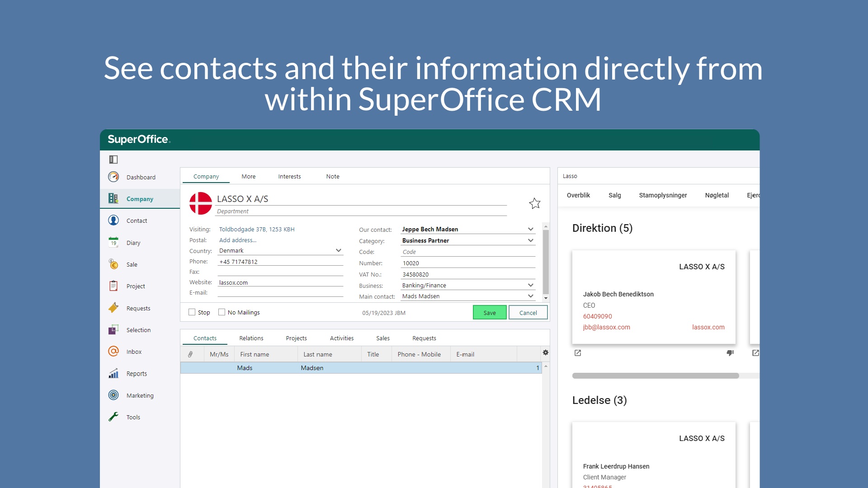Open the Category Business Partner dropdown
868x488 pixels.
530,240
